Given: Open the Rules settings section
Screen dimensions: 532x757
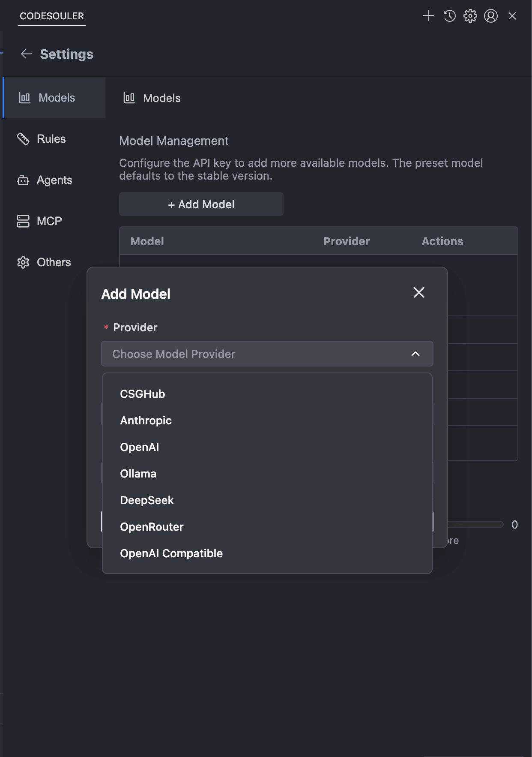Looking at the screenshot, I should [51, 139].
